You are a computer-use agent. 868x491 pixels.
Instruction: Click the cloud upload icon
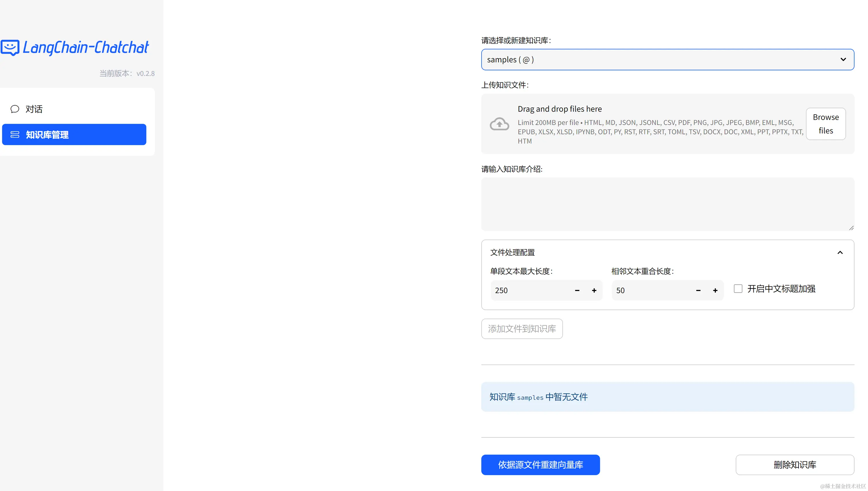point(499,124)
